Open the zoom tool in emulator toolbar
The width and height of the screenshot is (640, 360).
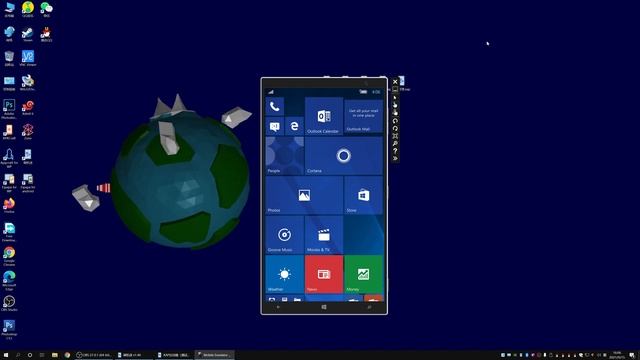point(395,144)
